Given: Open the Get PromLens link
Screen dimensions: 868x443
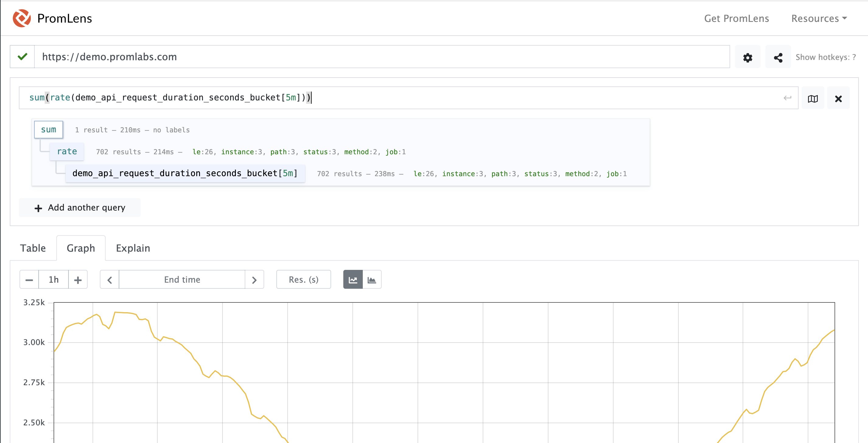Looking at the screenshot, I should pos(736,18).
